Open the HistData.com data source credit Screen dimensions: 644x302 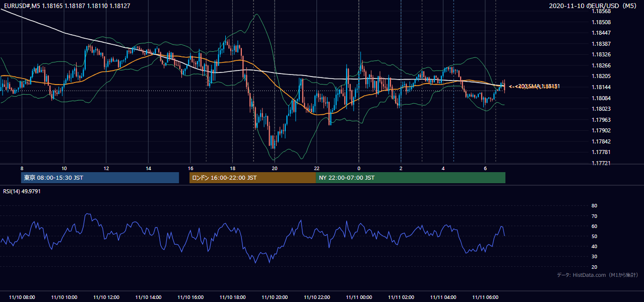[597, 275]
